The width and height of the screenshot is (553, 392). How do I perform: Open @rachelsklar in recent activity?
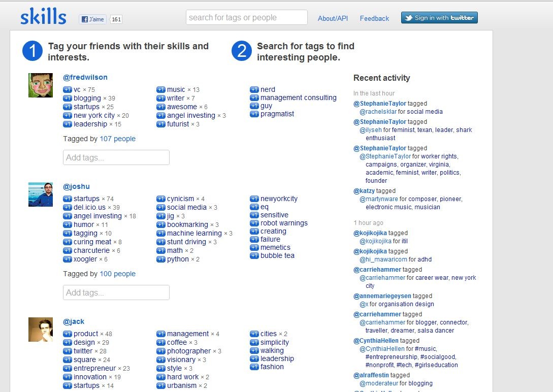(378, 112)
